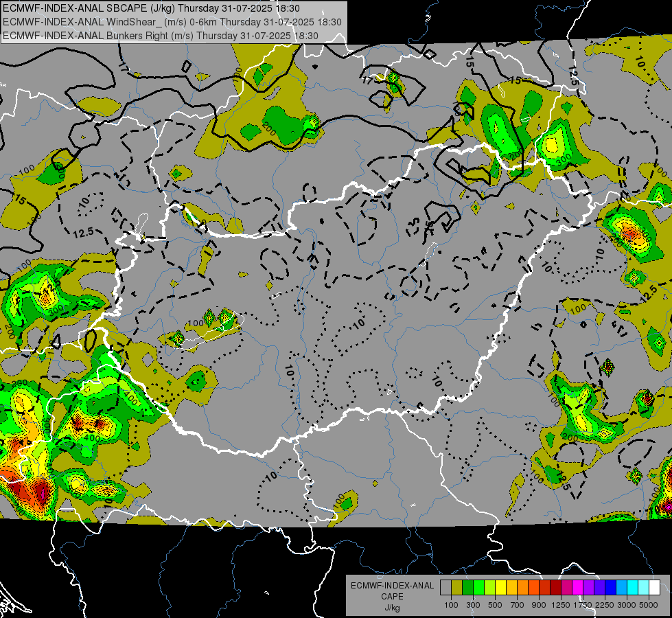Click legend value 900

[539, 605]
